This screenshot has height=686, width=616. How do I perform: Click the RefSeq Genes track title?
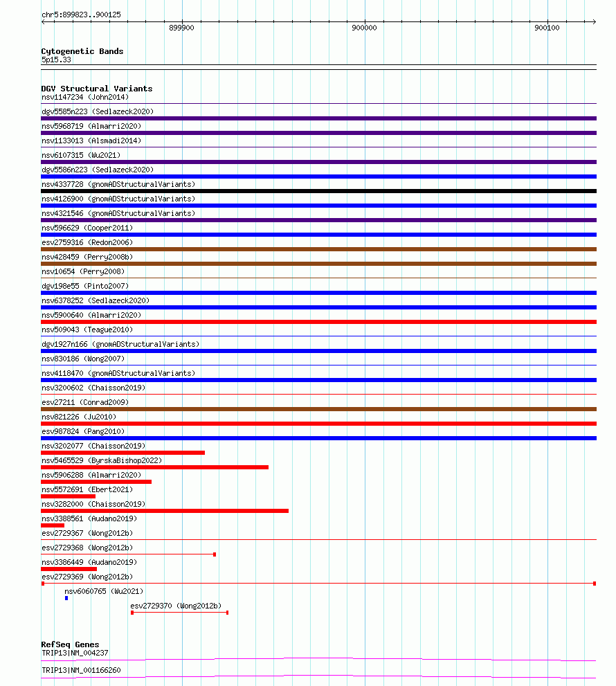pos(70,644)
